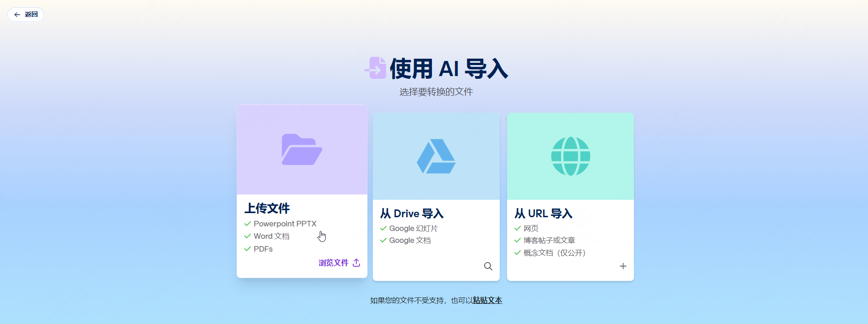Viewport: 868px width, 324px height.
Task: Click the green checkmark next to Powerpoint PPTX
Action: [247, 224]
